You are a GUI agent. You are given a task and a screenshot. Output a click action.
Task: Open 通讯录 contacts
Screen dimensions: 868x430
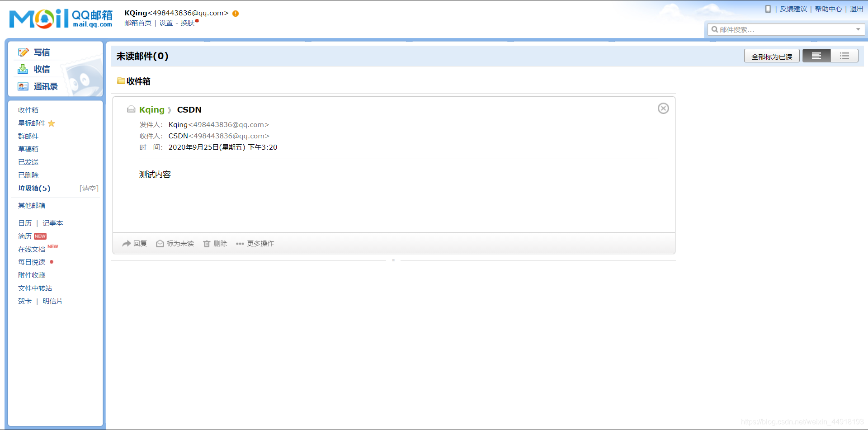tap(46, 86)
